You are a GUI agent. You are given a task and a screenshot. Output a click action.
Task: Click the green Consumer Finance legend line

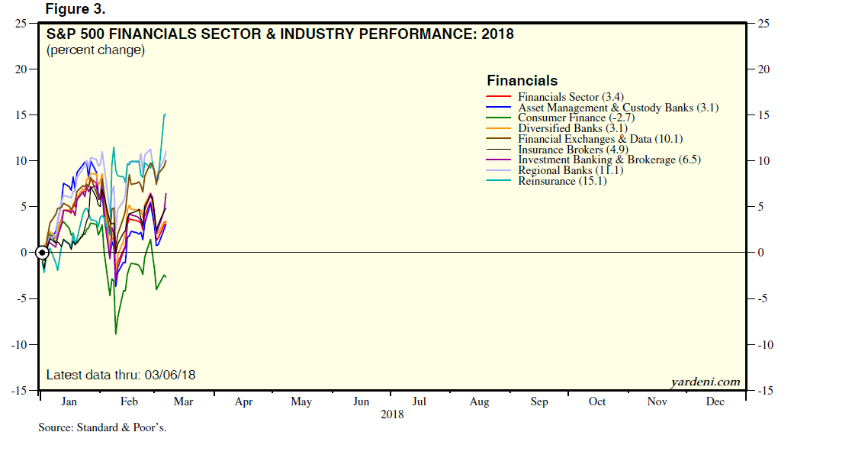[498, 118]
